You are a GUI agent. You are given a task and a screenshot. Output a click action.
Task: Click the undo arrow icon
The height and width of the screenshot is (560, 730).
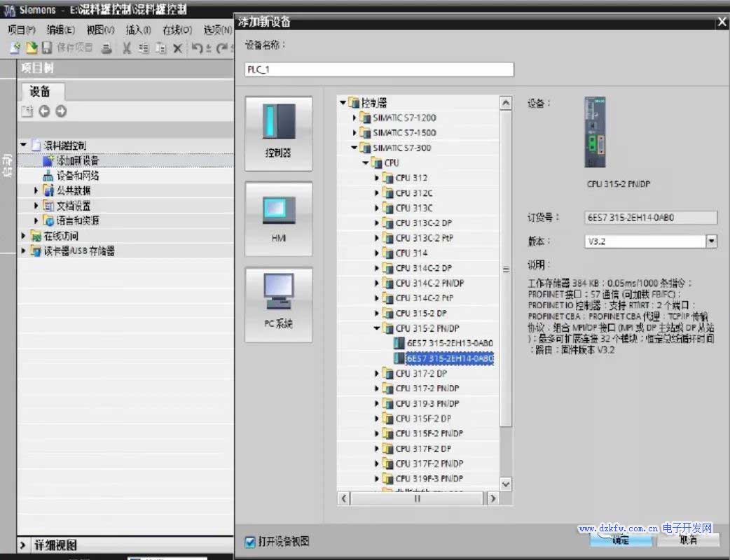click(198, 48)
